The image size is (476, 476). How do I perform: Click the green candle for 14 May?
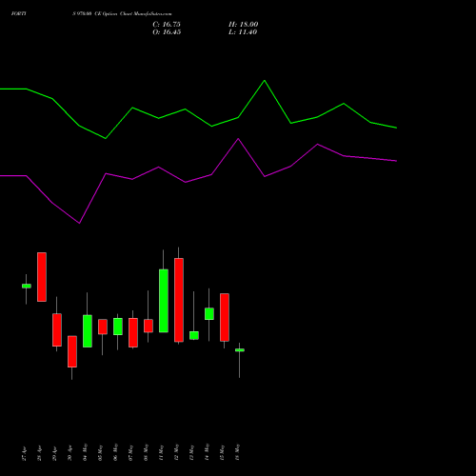pos(209,314)
